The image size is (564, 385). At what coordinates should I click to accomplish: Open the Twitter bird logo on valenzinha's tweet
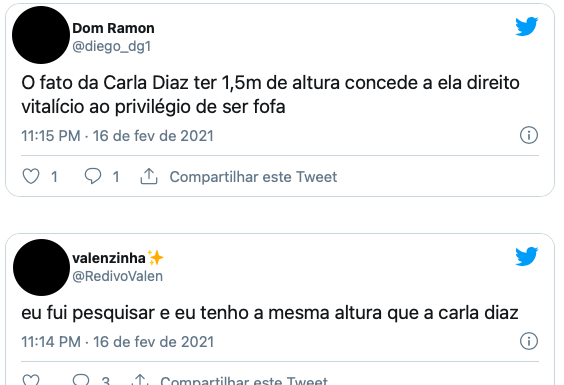527,256
